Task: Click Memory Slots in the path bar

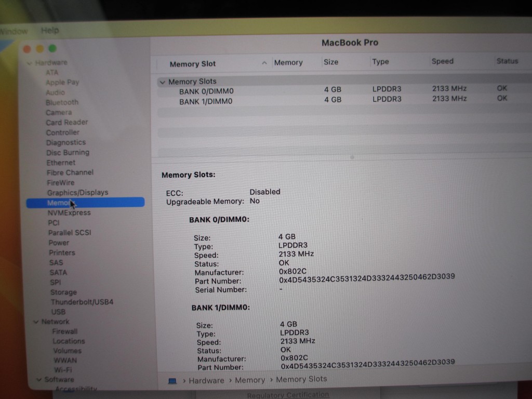Action: (301, 379)
